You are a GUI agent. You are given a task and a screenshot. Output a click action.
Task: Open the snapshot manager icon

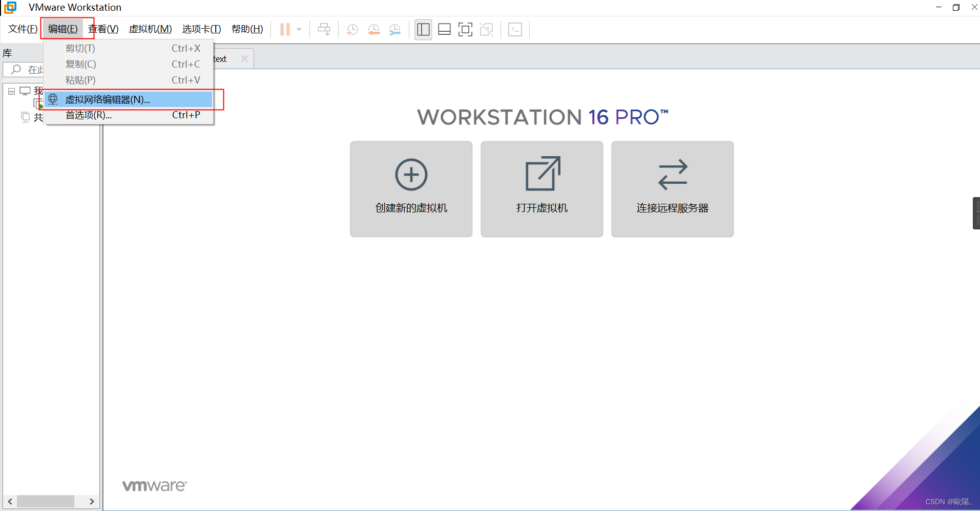tap(394, 29)
